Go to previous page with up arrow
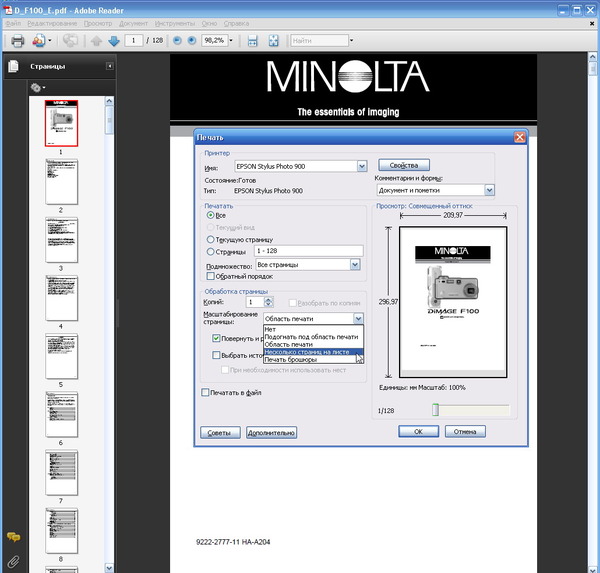 coord(96,41)
